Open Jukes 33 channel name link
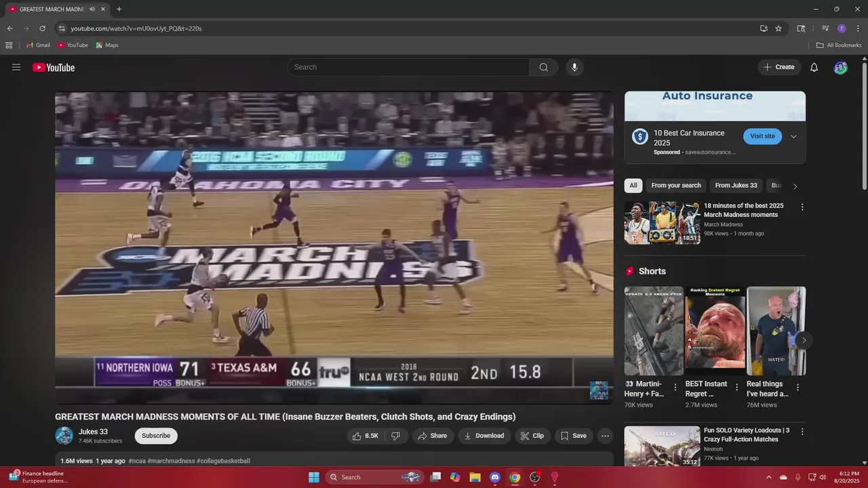This screenshot has width=868, height=488. click(x=93, y=432)
